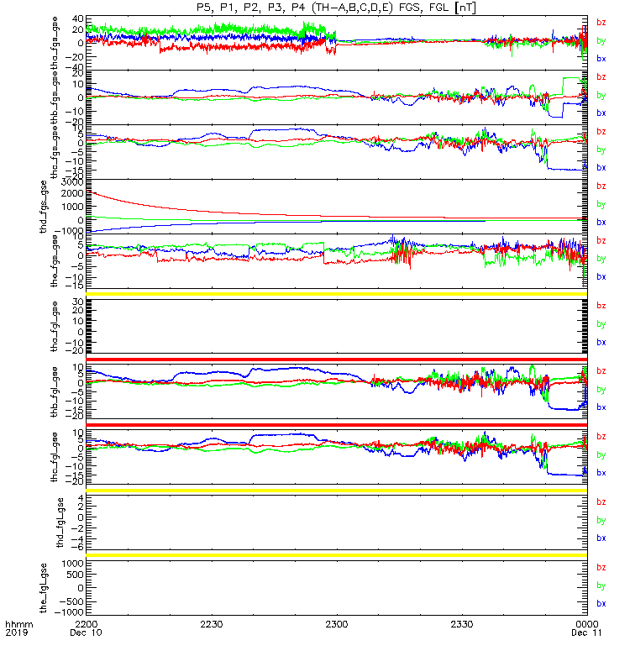Select the thc_fgl_gse y-axis label
Screen dimensions: 630x672
pos(55,457)
